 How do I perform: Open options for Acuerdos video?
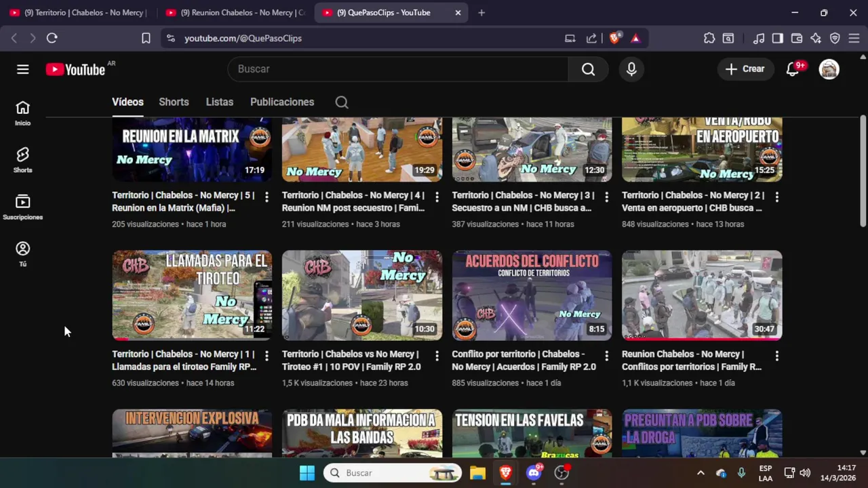pyautogui.click(x=606, y=356)
